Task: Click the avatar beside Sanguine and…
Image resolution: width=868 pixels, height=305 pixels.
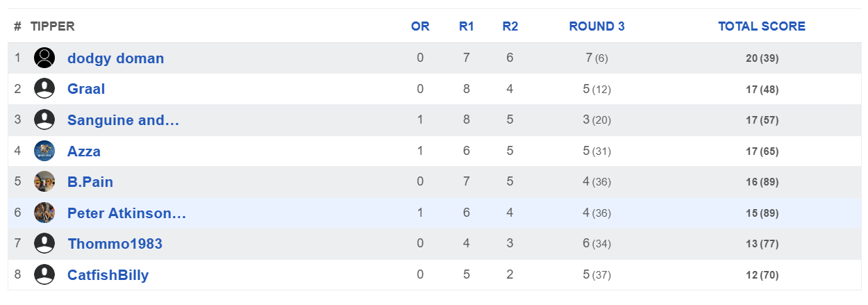Action: [x=44, y=119]
